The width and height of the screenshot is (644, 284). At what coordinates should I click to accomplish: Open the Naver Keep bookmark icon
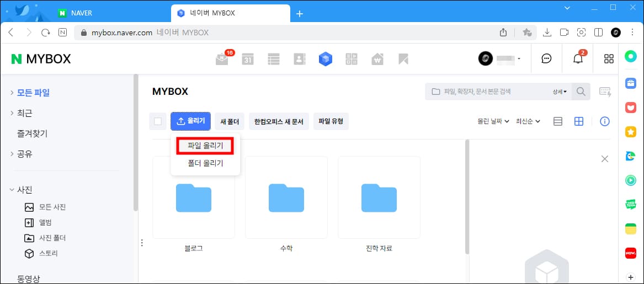click(403, 59)
